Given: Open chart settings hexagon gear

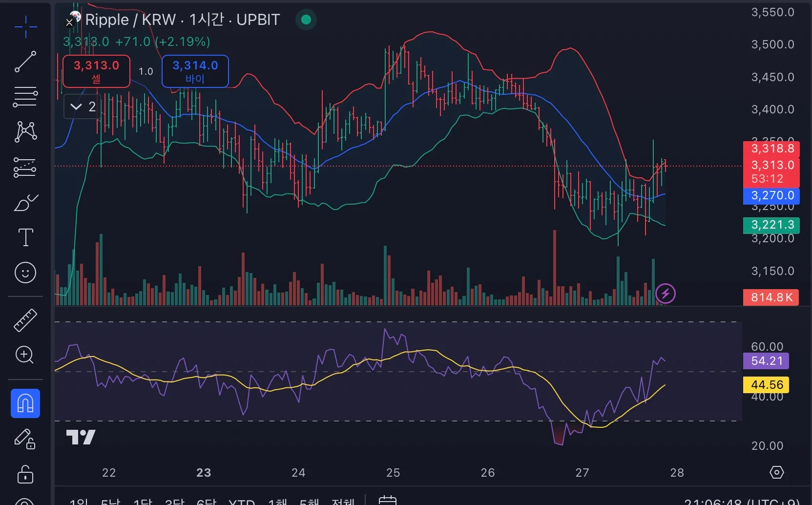Looking at the screenshot, I should point(776,472).
